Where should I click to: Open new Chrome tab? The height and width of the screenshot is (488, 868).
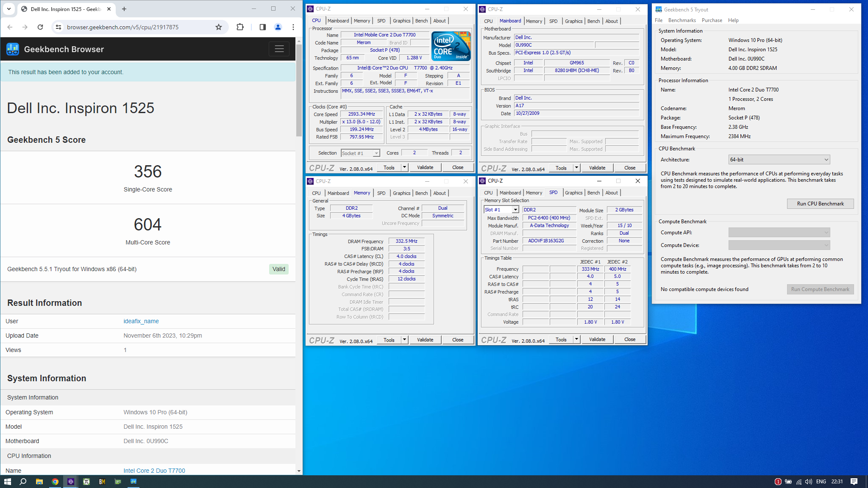[124, 9]
